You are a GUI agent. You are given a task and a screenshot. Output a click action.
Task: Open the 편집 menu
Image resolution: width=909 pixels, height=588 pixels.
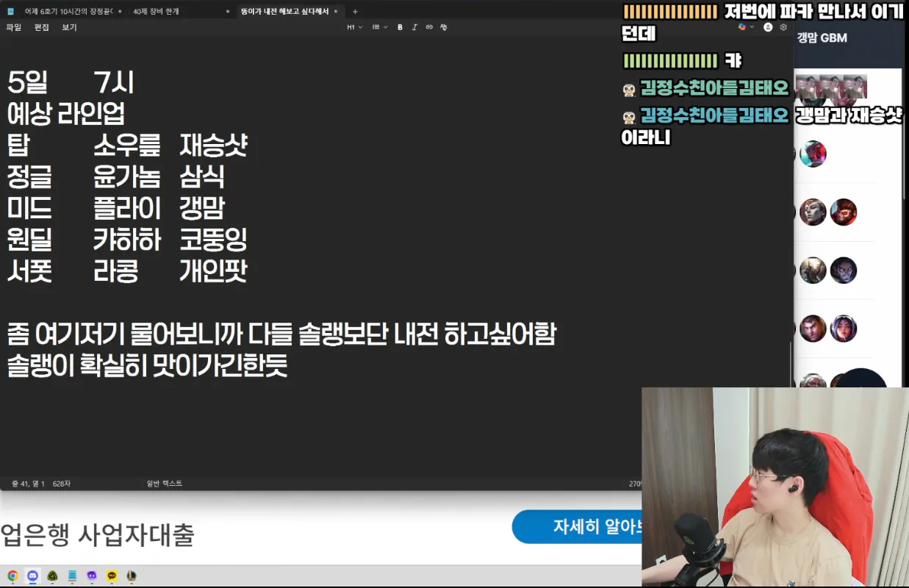pyautogui.click(x=42, y=27)
